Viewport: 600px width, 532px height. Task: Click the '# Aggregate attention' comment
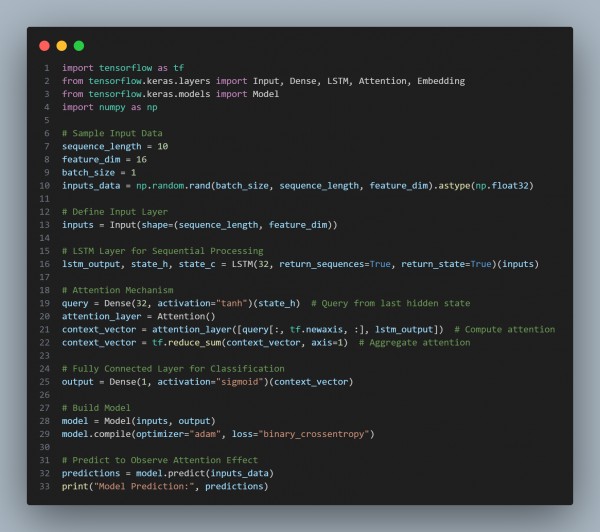coord(414,343)
